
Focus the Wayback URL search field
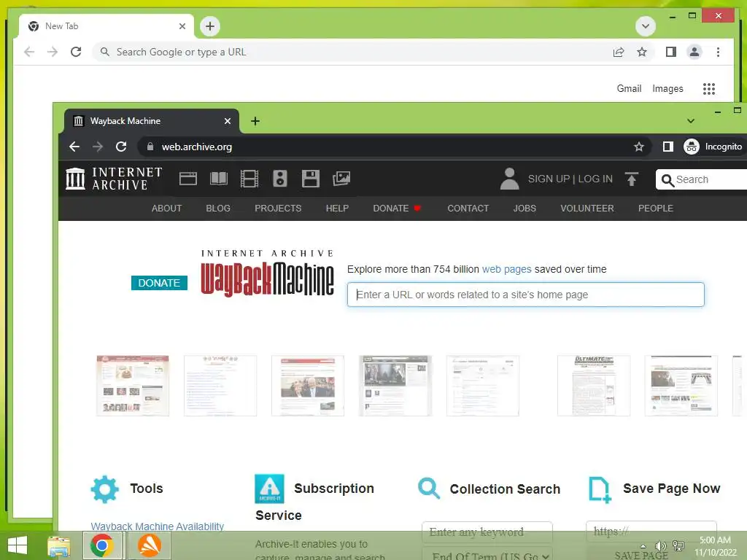click(x=525, y=295)
